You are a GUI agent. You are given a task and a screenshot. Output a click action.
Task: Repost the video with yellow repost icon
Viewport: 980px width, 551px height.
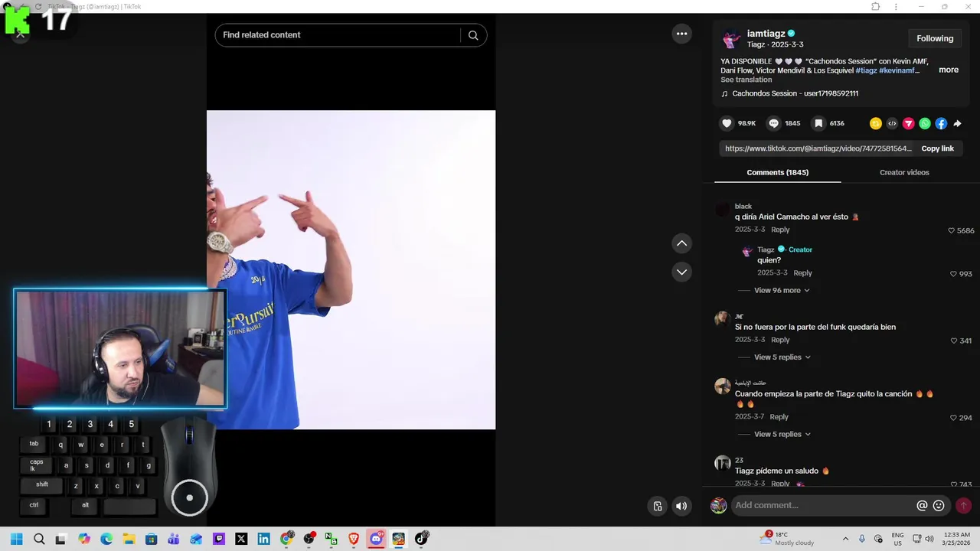(x=876, y=123)
